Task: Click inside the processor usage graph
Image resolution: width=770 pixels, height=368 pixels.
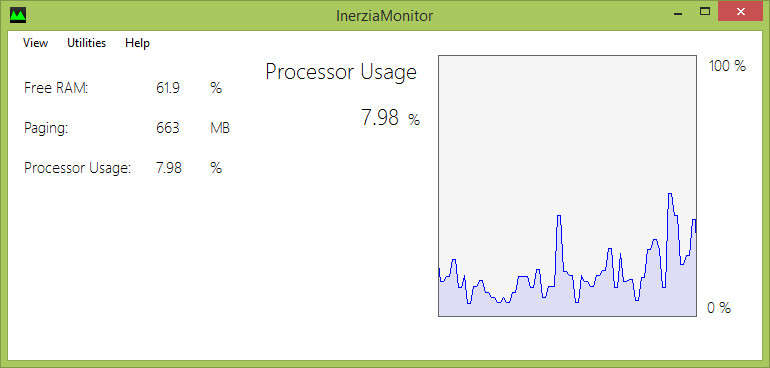Action: tap(567, 186)
